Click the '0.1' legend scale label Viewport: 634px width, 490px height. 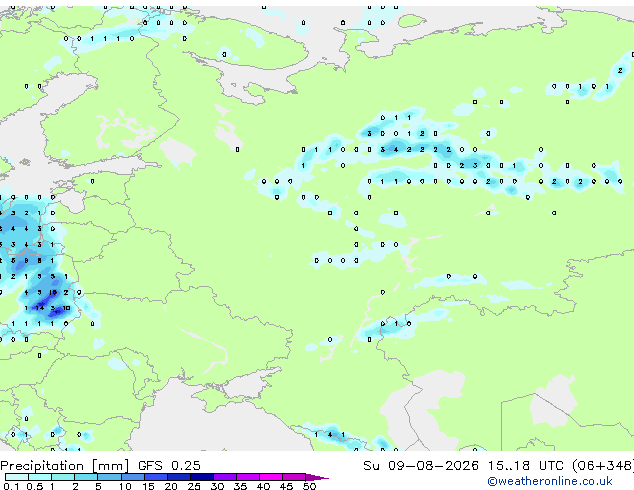click(x=11, y=486)
